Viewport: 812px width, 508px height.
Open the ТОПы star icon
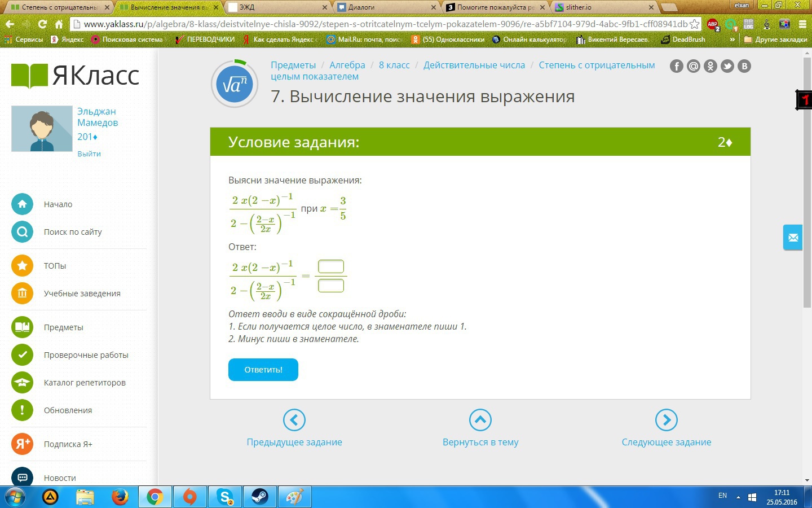22,265
